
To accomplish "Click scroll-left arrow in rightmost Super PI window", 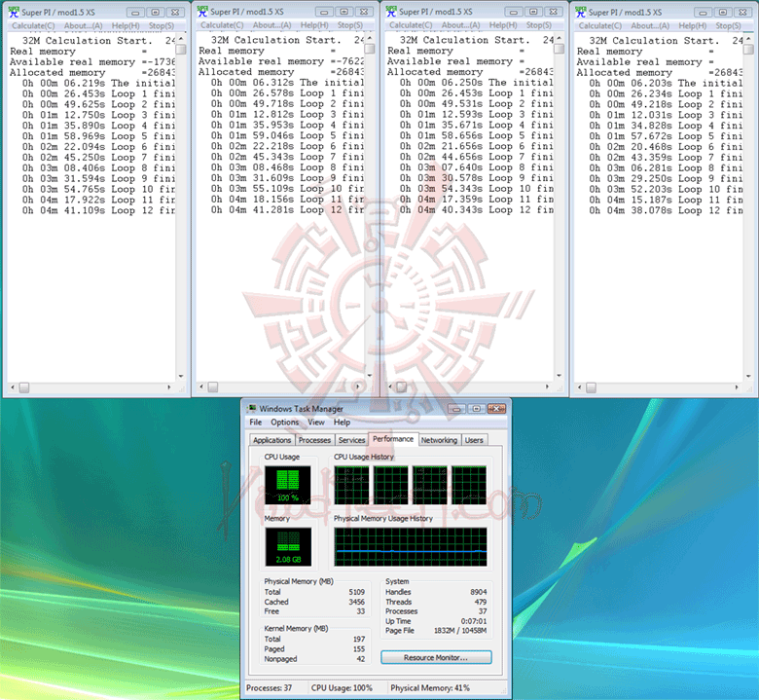I will point(579,387).
